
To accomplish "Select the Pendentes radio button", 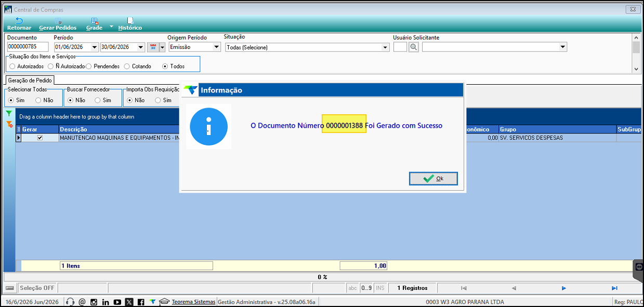I will coord(89,66).
